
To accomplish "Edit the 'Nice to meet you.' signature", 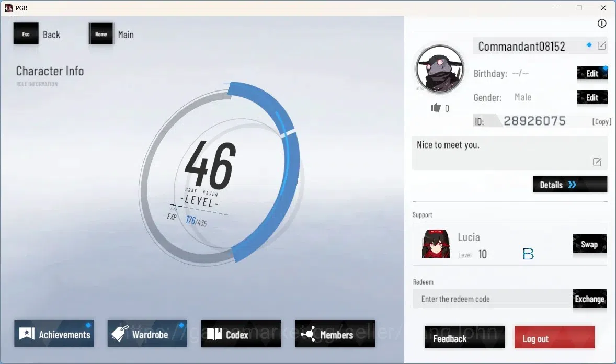I will (x=597, y=162).
